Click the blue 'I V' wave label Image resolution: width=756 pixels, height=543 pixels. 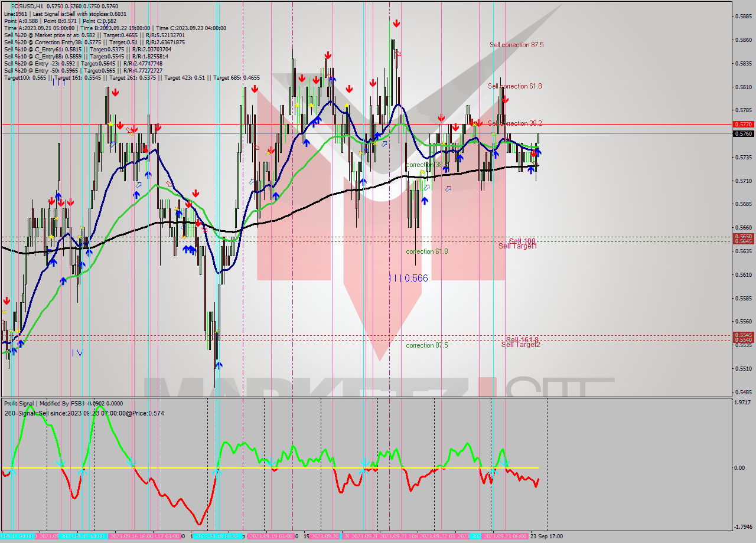77,352
